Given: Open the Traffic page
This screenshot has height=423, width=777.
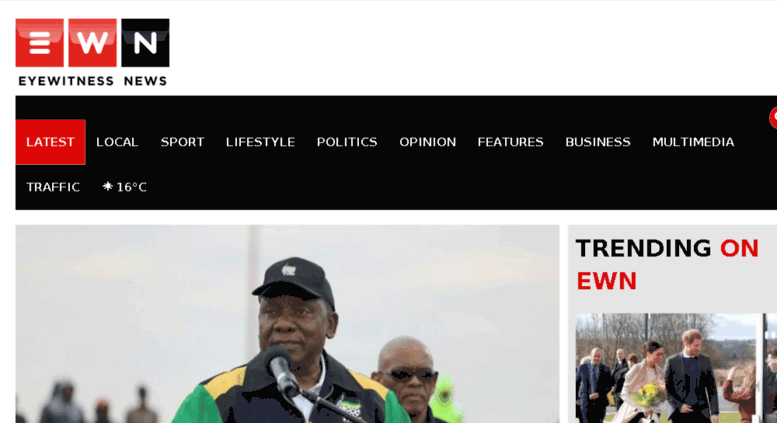Looking at the screenshot, I should click(x=53, y=187).
